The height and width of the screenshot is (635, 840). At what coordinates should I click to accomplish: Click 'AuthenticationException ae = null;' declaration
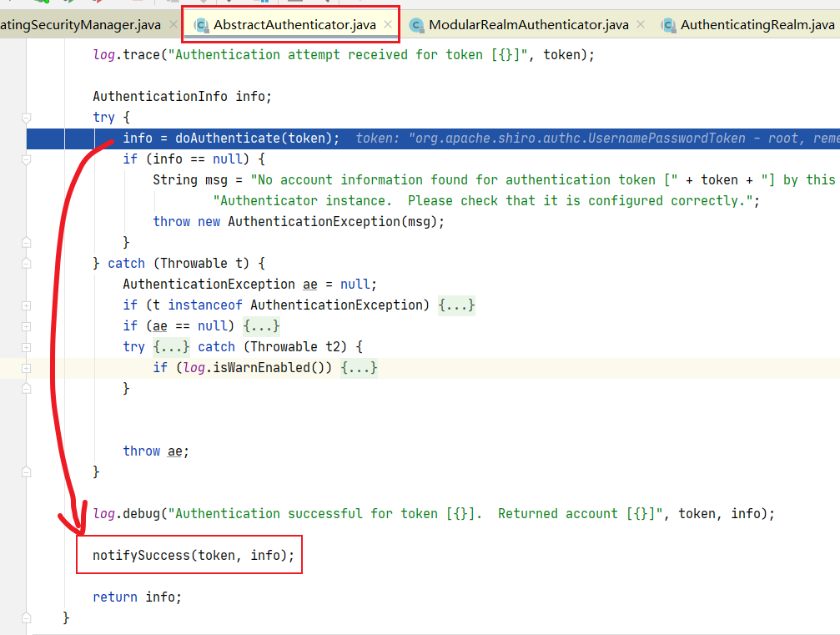[x=249, y=285]
